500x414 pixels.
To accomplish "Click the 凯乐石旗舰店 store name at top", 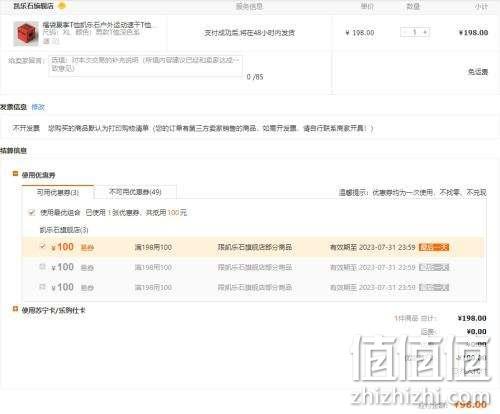I will (x=33, y=6).
